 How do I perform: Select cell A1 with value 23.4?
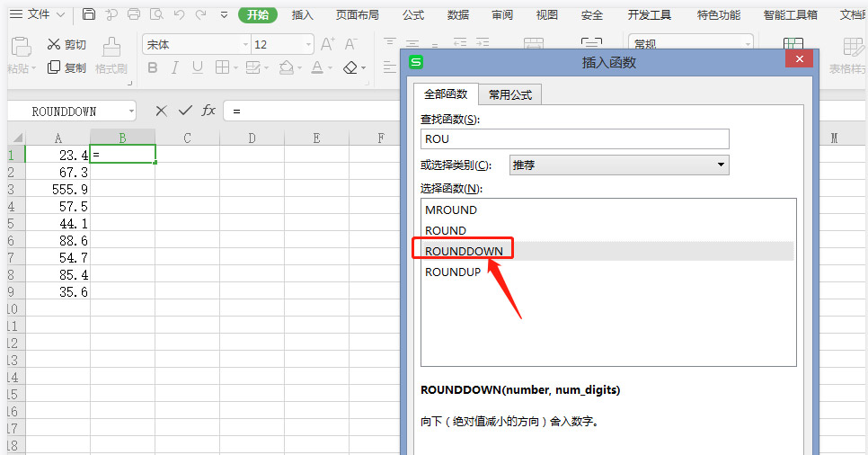58,155
